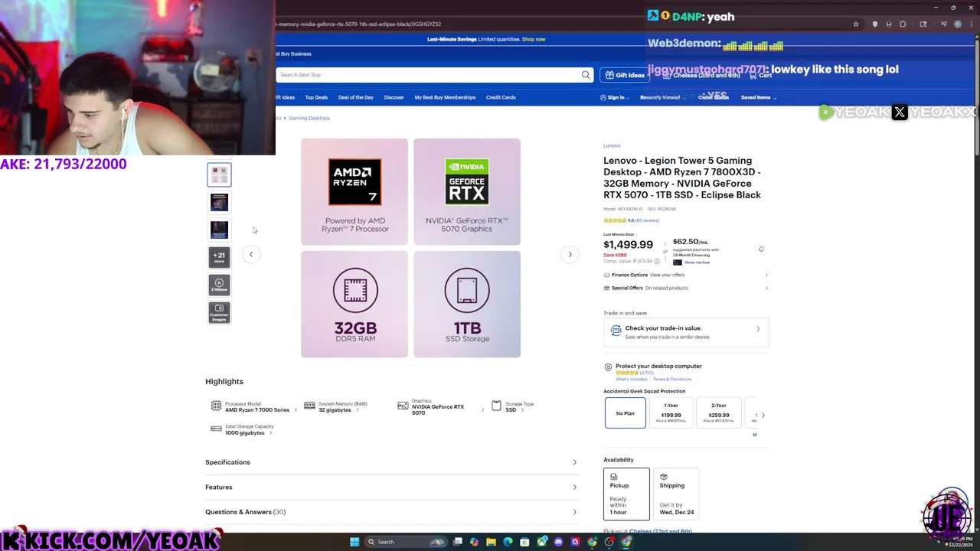The width and height of the screenshot is (980, 551).
Task: Select the 2-Year $259.99 protection plan
Action: (719, 413)
